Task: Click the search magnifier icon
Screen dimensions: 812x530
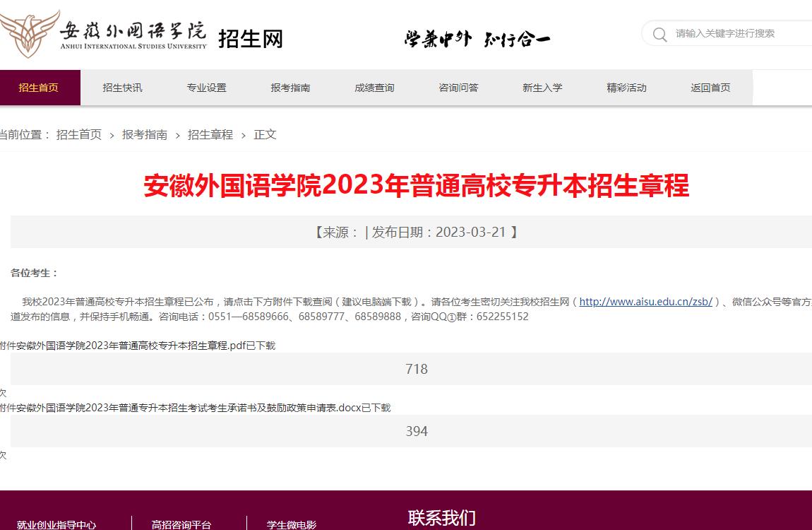Action: coord(659,34)
